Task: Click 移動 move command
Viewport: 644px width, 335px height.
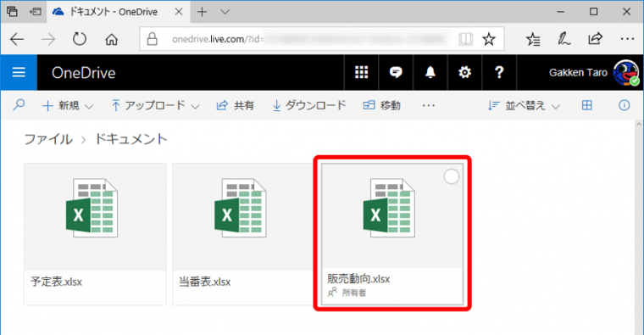Action: (381, 106)
